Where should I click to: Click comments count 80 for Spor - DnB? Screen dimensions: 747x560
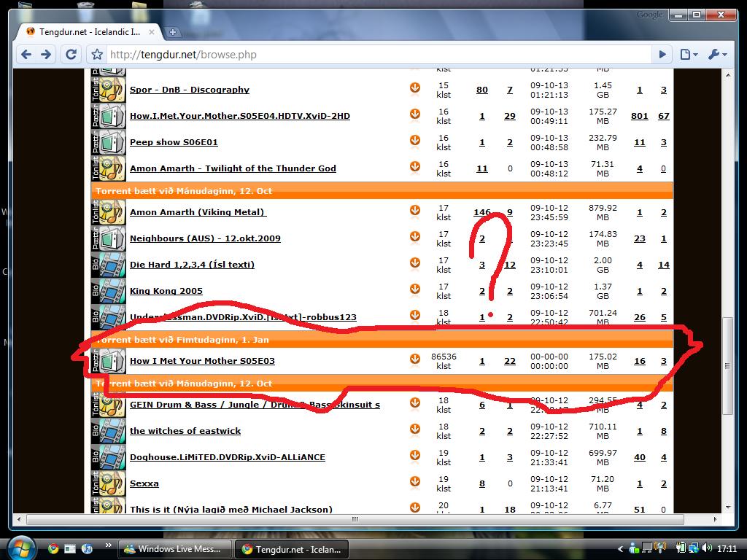coord(482,90)
